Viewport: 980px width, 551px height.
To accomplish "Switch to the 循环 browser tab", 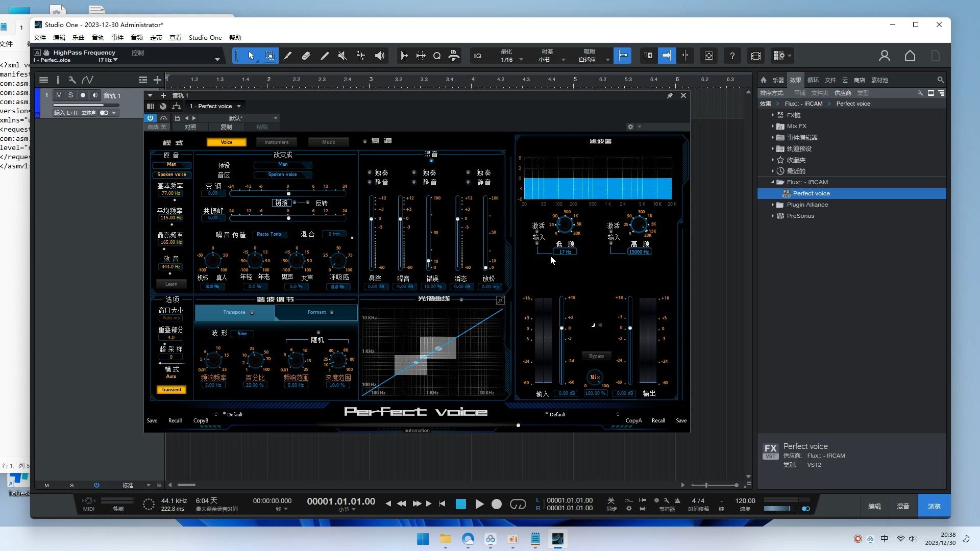I will point(813,80).
